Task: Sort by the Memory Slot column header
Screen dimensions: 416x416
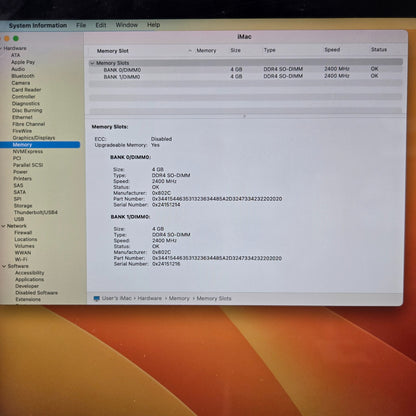Action: (113, 51)
